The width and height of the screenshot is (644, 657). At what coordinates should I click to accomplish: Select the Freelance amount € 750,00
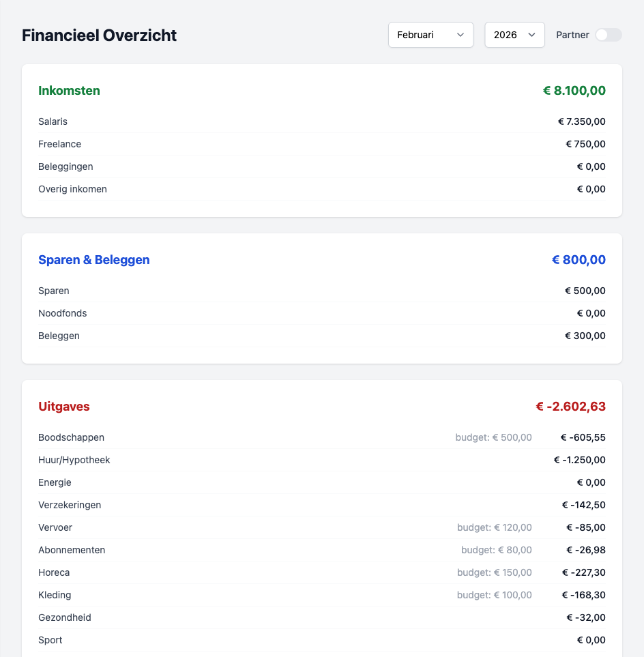[x=586, y=144]
